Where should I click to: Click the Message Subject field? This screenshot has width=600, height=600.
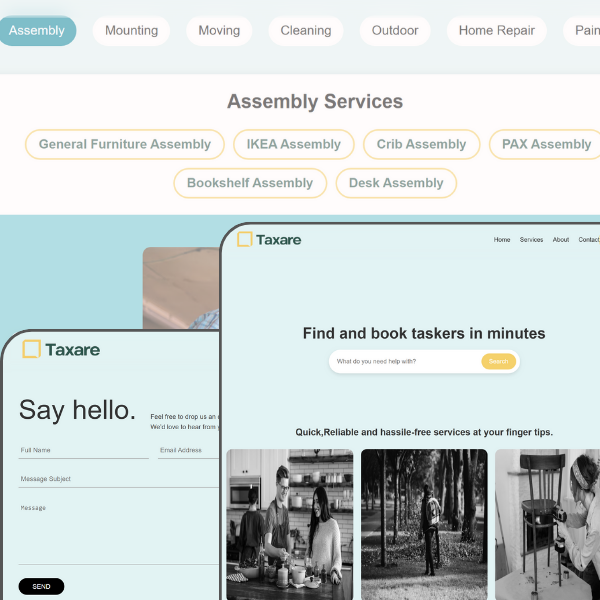119,479
